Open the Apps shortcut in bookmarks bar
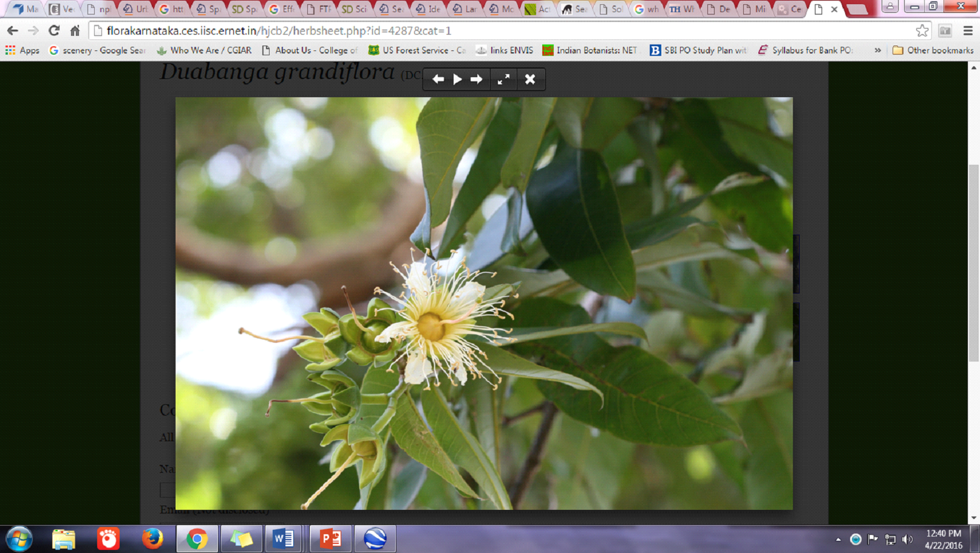This screenshot has width=980, height=553. click(22, 50)
